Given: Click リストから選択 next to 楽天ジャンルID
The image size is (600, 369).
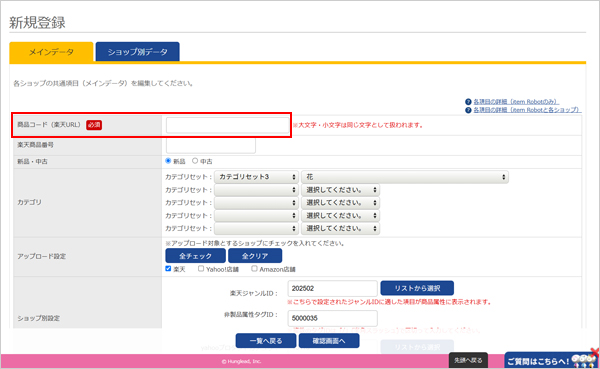Looking at the screenshot, I should click(417, 288).
